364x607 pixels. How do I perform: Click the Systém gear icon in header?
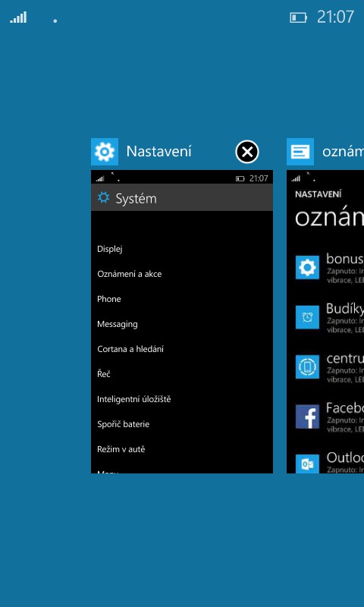(104, 198)
